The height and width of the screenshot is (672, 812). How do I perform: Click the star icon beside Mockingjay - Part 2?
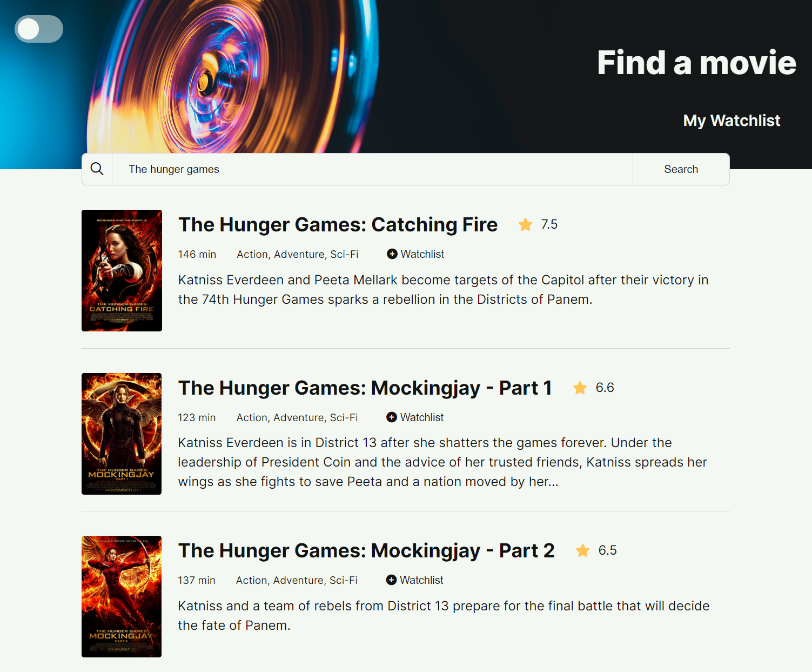(x=582, y=550)
